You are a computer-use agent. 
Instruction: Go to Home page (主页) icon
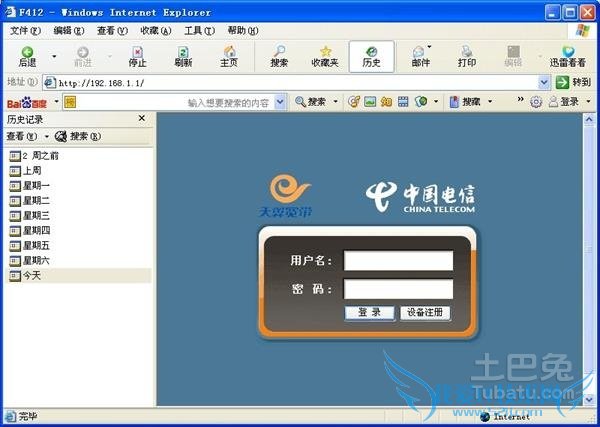click(x=229, y=57)
